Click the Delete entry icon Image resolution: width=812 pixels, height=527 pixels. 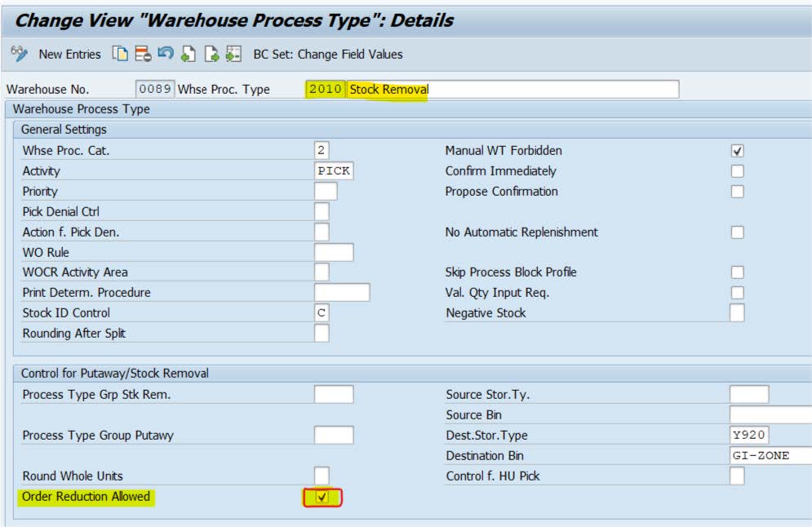pos(144,54)
